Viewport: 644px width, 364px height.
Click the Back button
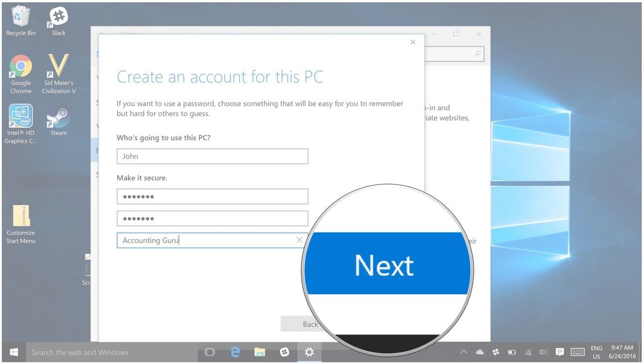coord(310,324)
